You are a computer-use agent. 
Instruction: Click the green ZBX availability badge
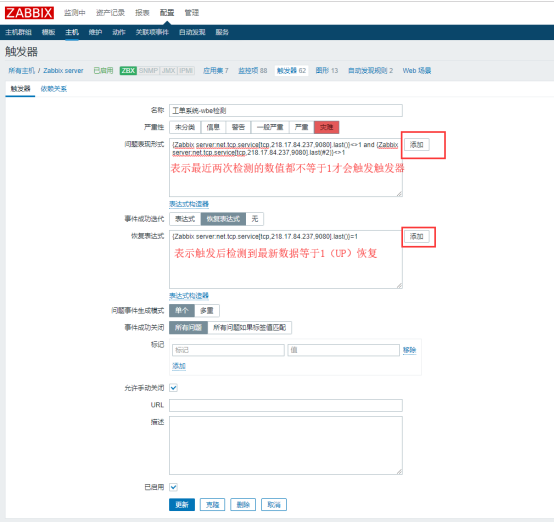coord(128,71)
